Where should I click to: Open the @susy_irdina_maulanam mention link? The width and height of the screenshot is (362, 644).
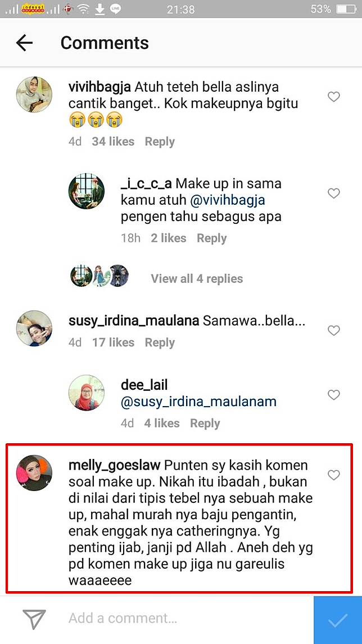(198, 402)
